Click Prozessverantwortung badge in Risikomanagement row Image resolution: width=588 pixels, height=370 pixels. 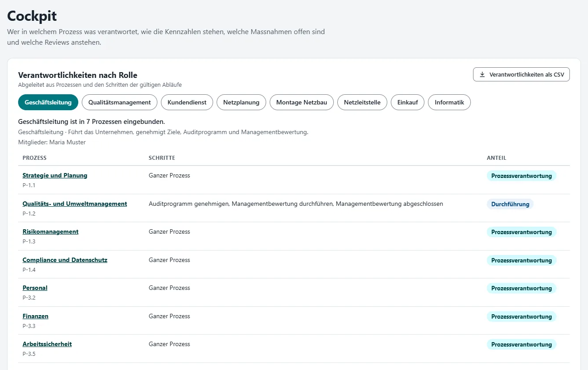point(522,232)
